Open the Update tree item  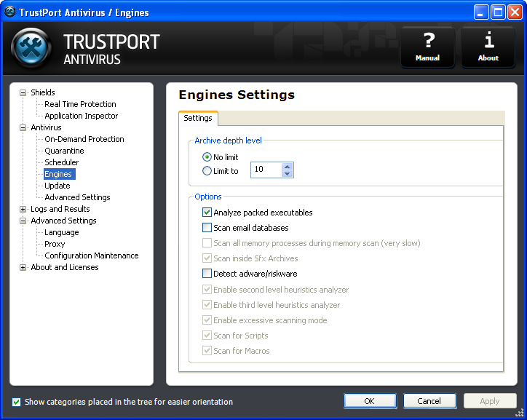58,186
